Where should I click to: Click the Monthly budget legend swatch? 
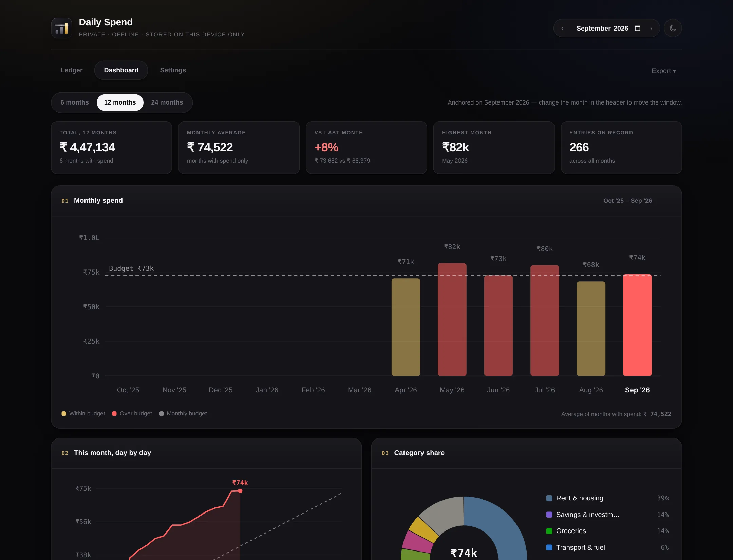coord(162,414)
